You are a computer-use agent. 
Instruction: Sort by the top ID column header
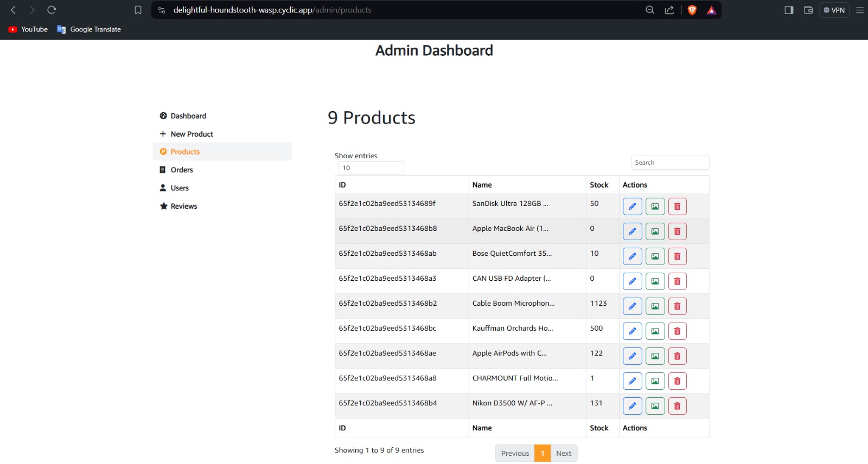click(x=401, y=185)
